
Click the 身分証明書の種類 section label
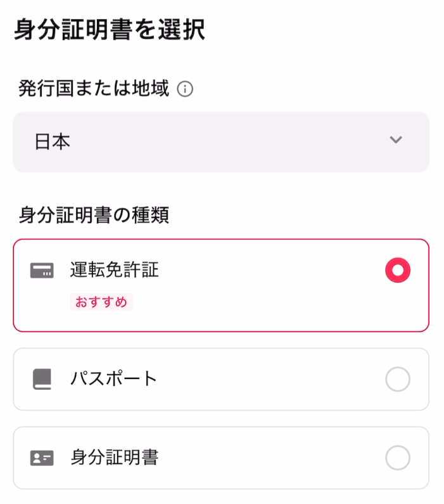(93, 215)
